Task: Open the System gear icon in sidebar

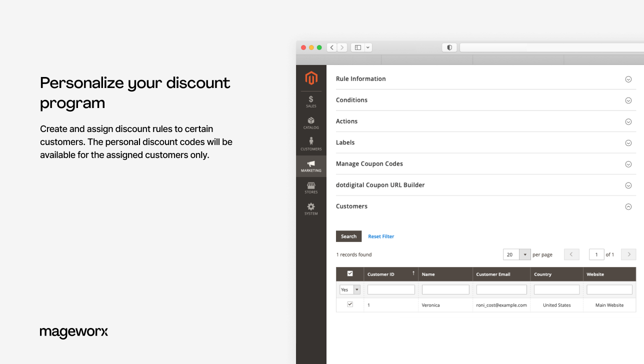Action: coord(311,208)
